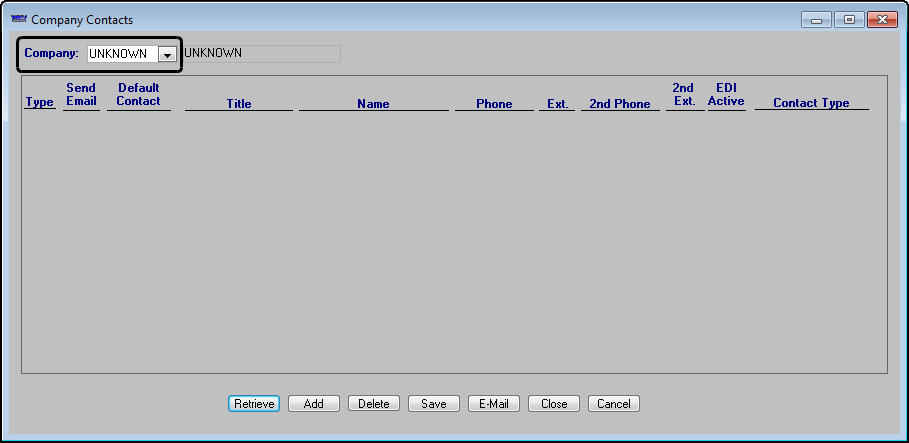909x443 pixels.
Task: Save the contact changes
Action: coord(434,404)
